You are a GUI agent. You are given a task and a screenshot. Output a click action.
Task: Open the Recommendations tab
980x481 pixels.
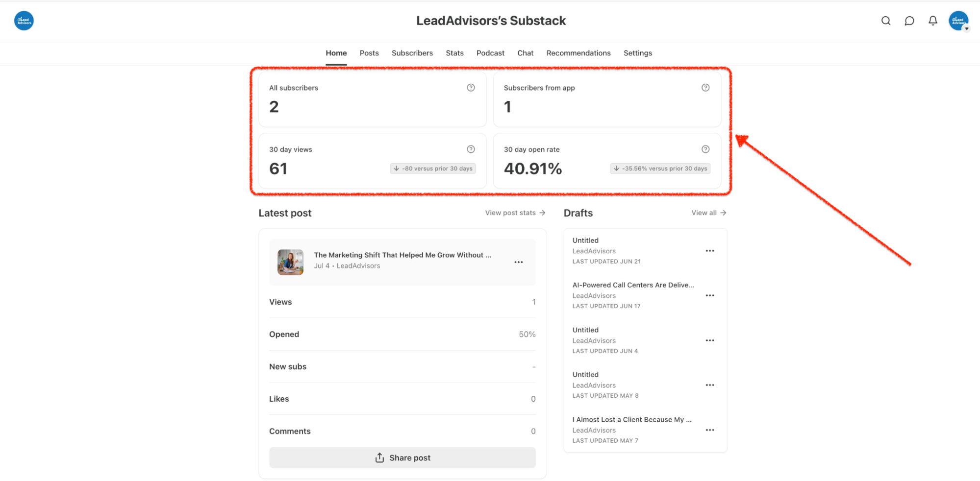tap(578, 53)
